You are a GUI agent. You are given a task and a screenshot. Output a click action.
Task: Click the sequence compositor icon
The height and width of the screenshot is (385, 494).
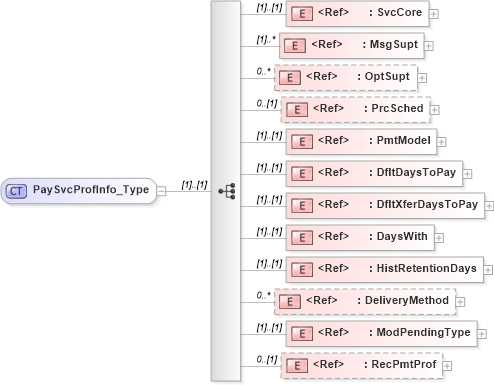click(227, 191)
